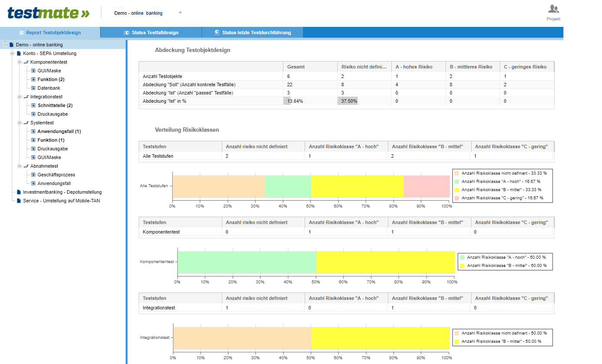602x364 pixels.
Task: Click the Konto - SEPA Umstellung document icon
Action: pos(19,53)
